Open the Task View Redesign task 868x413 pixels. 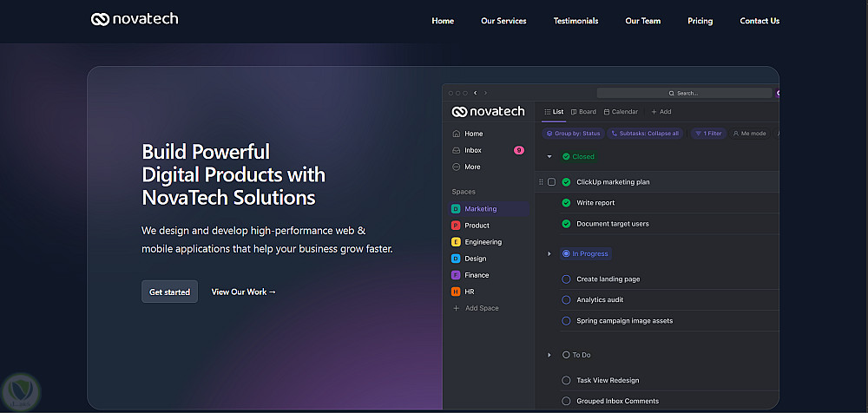click(608, 380)
